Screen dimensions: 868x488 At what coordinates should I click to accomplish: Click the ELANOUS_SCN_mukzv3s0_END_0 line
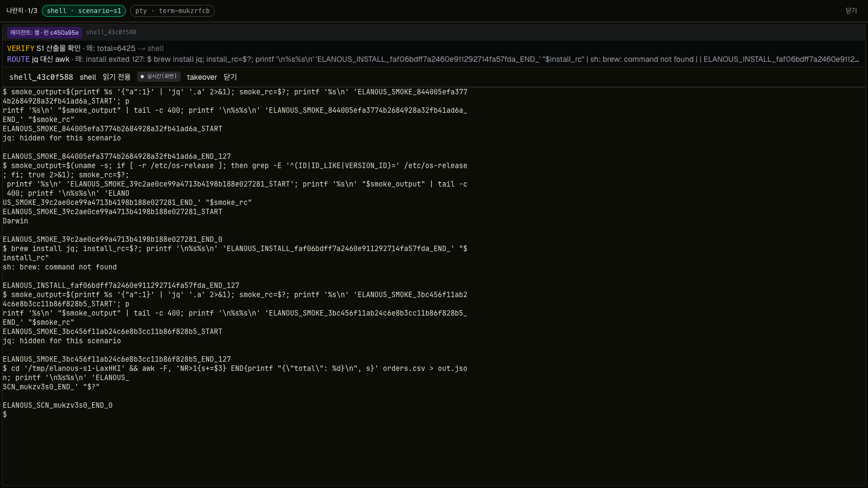tap(58, 406)
